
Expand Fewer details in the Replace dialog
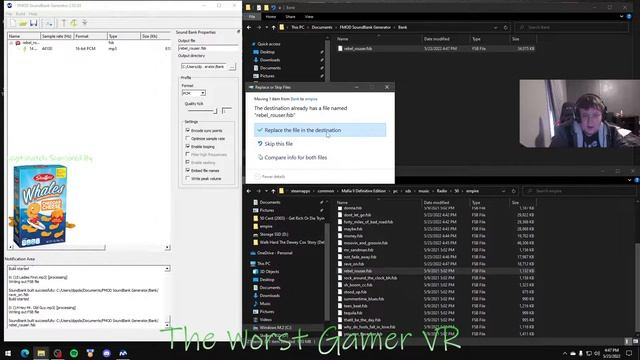click(x=270, y=177)
